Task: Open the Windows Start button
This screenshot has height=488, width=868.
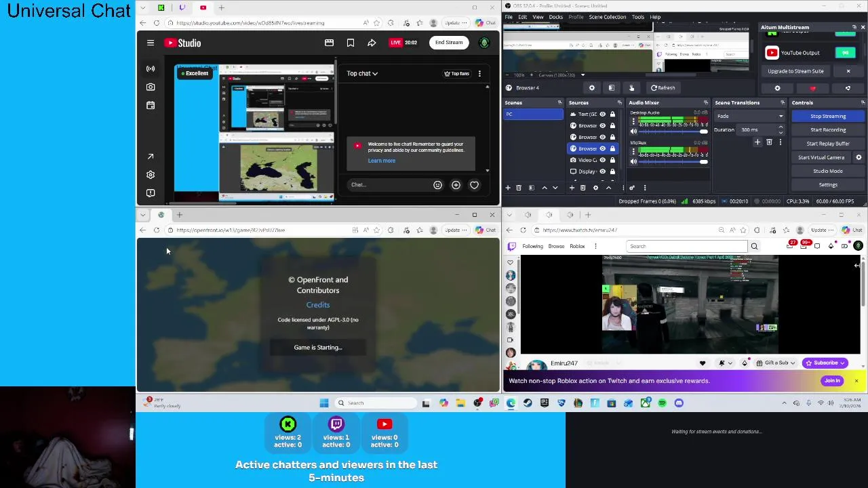Action: coord(324,403)
